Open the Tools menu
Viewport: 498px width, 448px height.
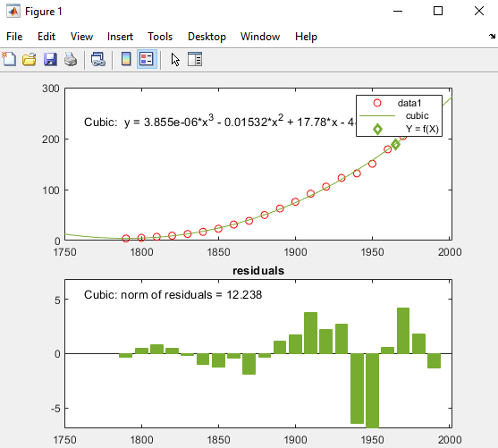160,37
